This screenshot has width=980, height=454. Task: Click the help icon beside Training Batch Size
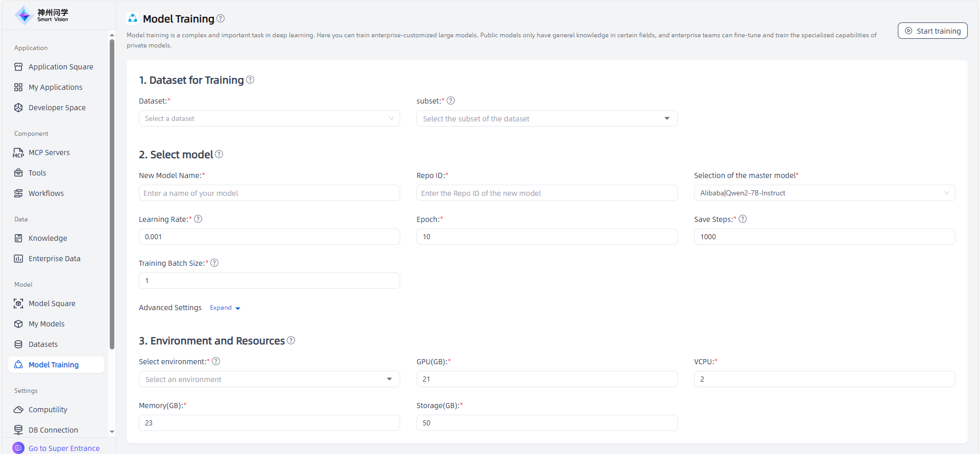tap(214, 263)
